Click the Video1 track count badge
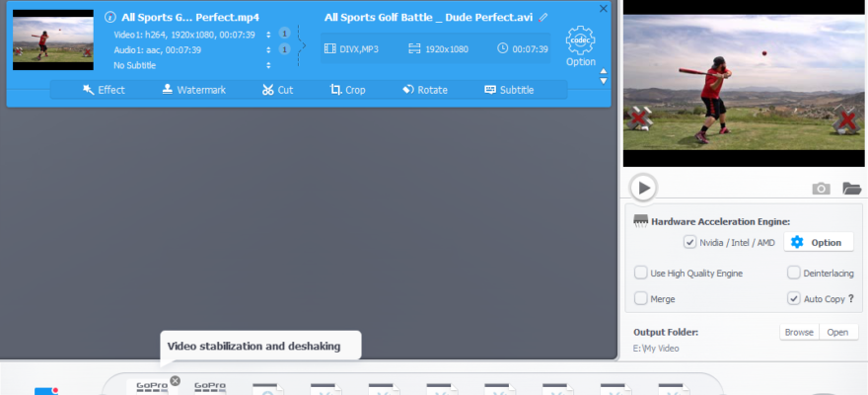 (284, 34)
